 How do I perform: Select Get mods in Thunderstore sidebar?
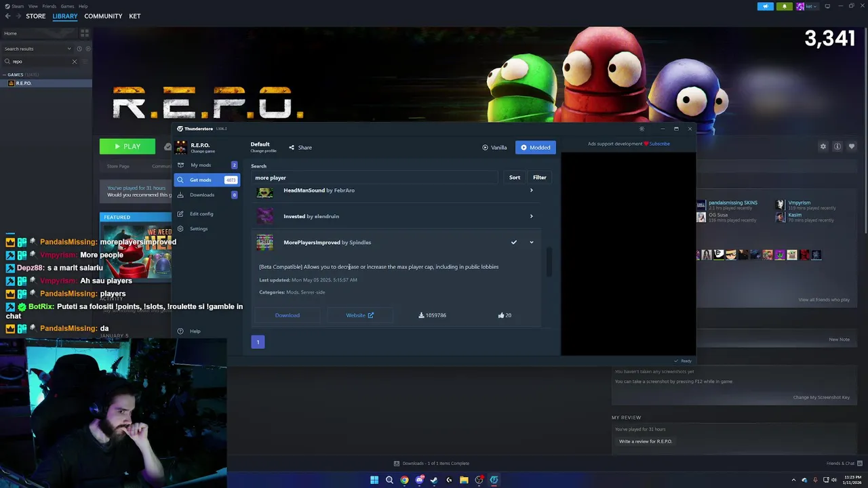pos(206,180)
